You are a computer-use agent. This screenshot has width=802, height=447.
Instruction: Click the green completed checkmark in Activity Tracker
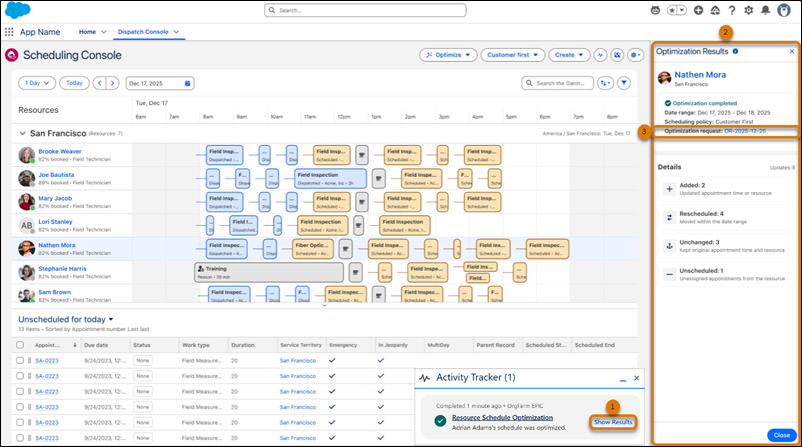[x=440, y=421]
